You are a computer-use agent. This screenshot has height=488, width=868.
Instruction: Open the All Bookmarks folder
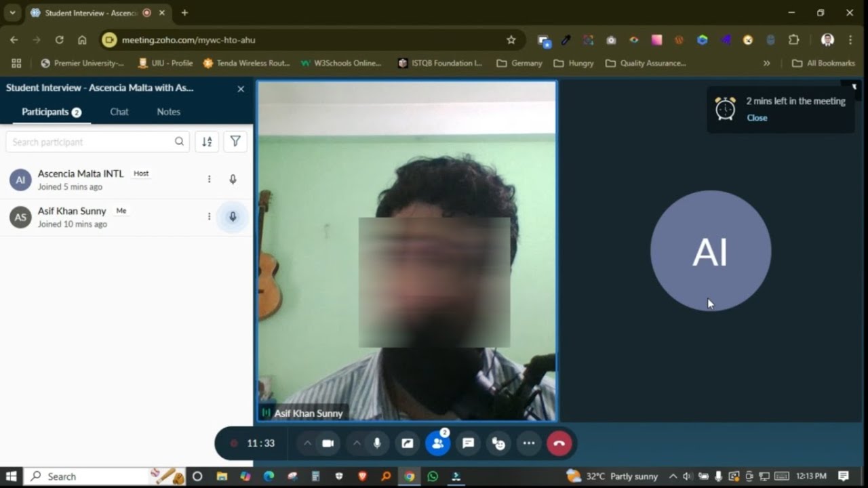(x=824, y=63)
